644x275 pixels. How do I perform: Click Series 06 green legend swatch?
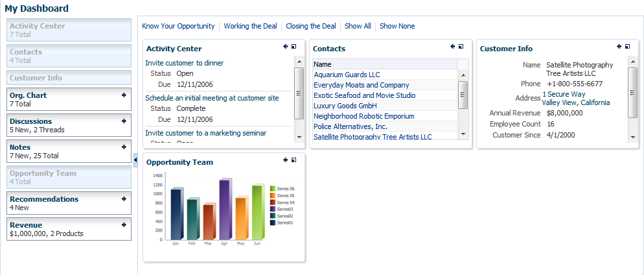[273, 189]
